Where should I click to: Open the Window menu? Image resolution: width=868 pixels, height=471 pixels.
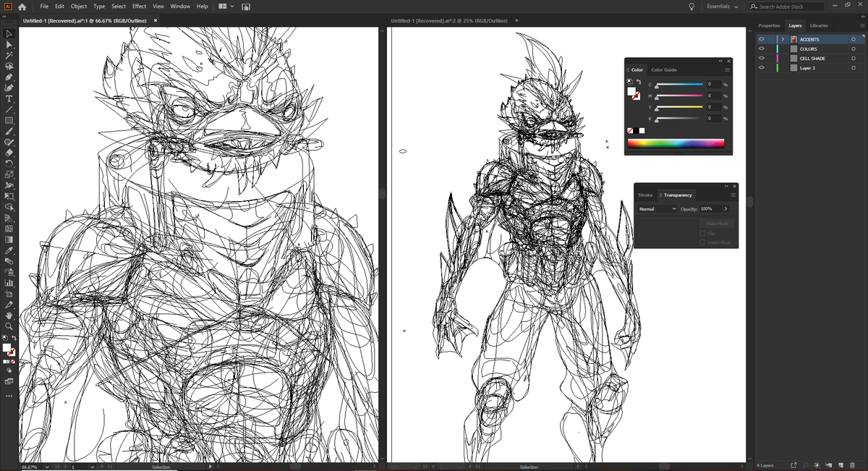tap(180, 6)
